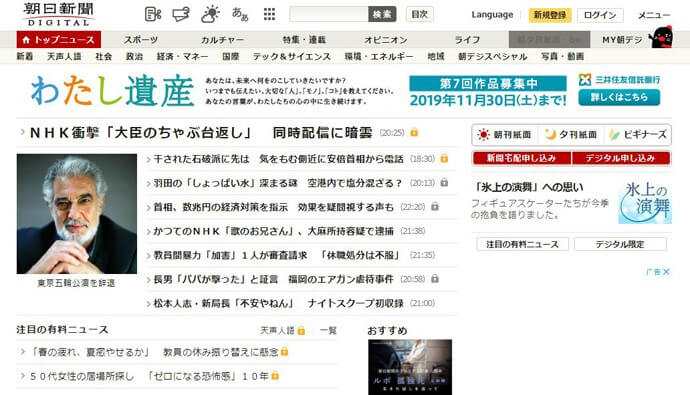Viewport: 690px width, 395px height.
Task: Expand the NHK衝撃 headline arrow
Action: 22,132
